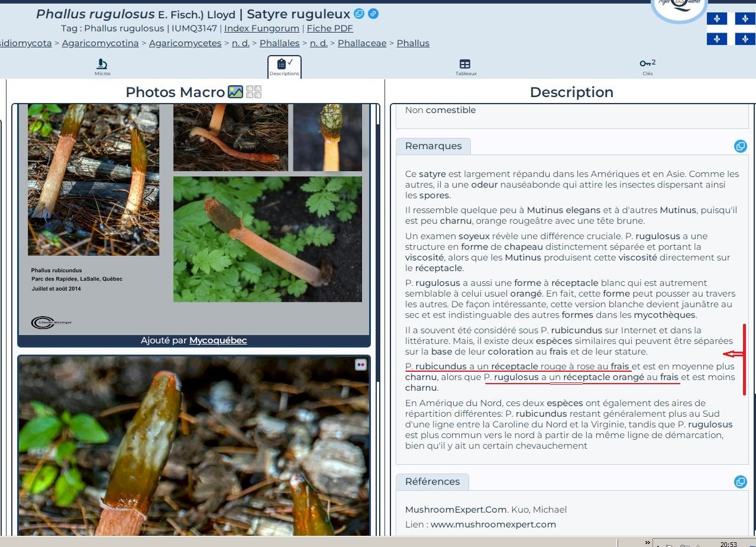Image resolution: width=756 pixels, height=547 pixels.
Task: Click the Mycoquébec logo at top right
Action: click(x=679, y=9)
